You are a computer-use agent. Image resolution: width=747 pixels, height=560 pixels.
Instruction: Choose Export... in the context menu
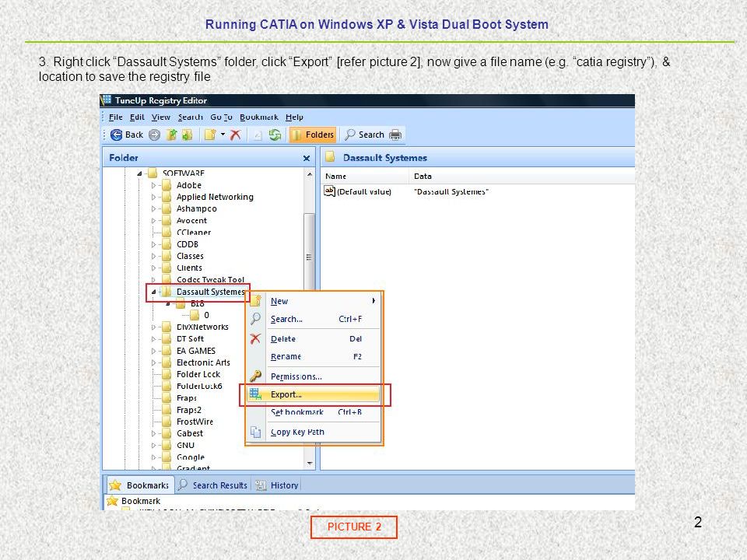coord(314,394)
